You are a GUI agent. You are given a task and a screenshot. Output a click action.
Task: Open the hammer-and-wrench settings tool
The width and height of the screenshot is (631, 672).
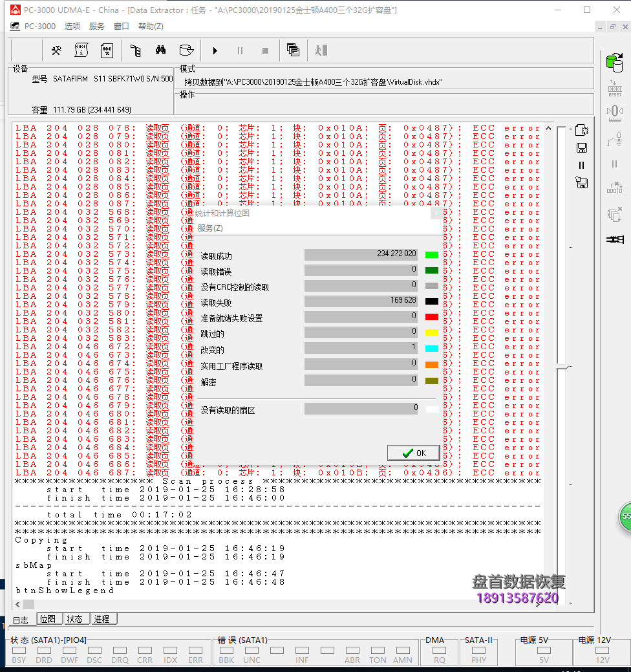(56, 50)
